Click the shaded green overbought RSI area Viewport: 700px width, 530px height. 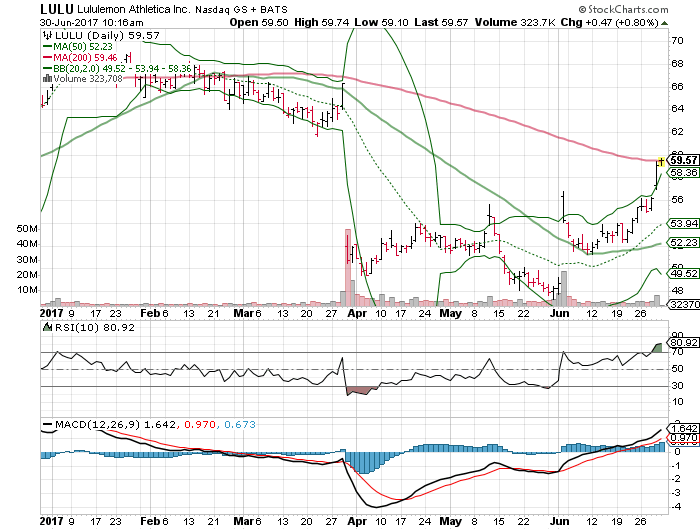657,348
